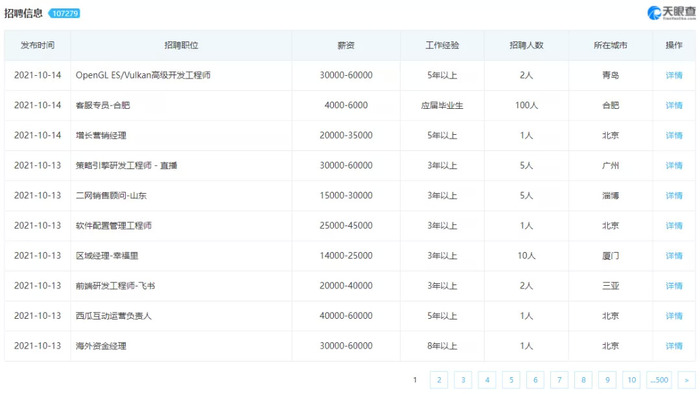View details of the 厦门 10人 job

click(674, 256)
